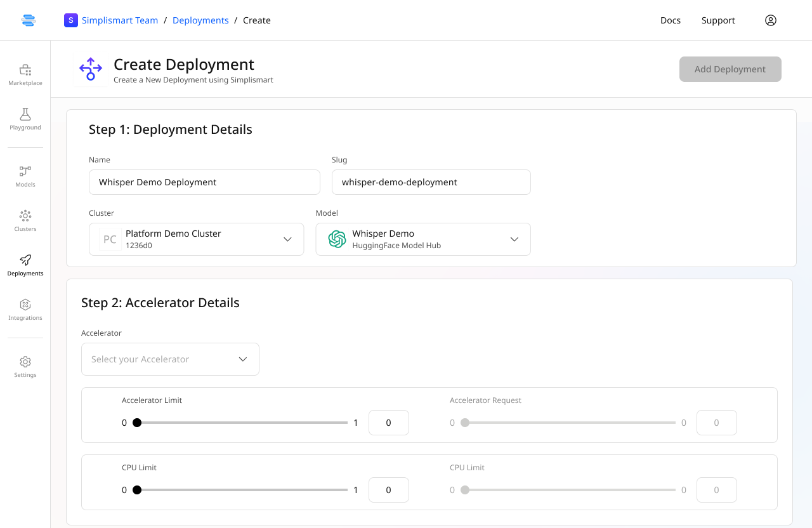Click the 1236d0 cluster ID text

click(139, 246)
